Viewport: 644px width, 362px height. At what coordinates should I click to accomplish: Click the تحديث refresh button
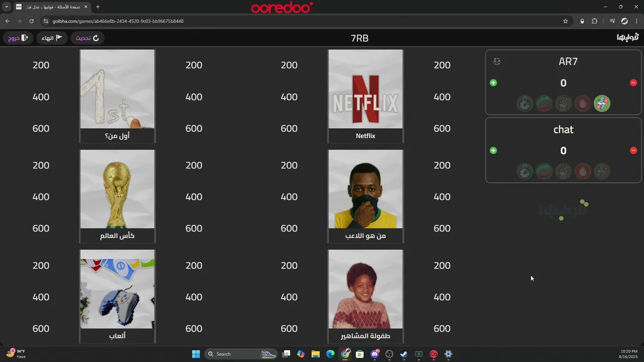click(x=88, y=38)
